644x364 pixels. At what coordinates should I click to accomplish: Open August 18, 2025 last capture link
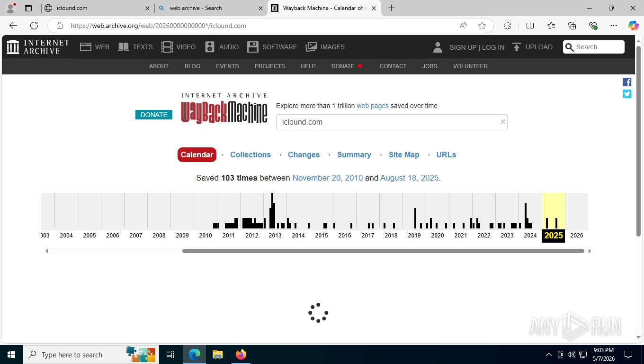(410, 178)
